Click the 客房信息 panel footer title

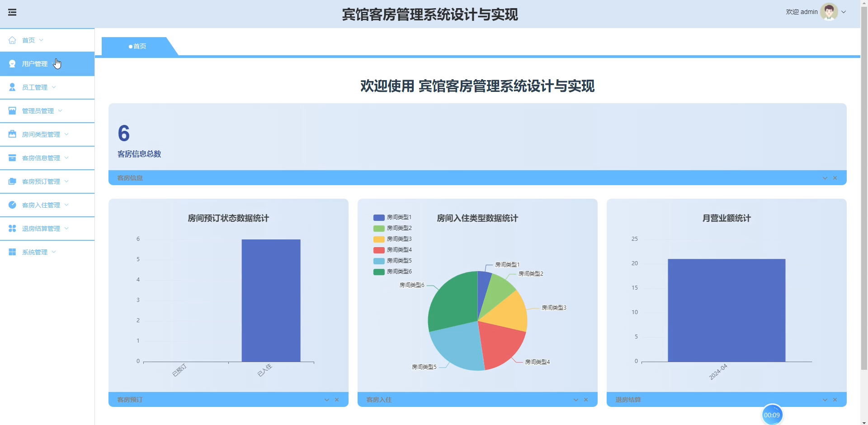(130, 178)
